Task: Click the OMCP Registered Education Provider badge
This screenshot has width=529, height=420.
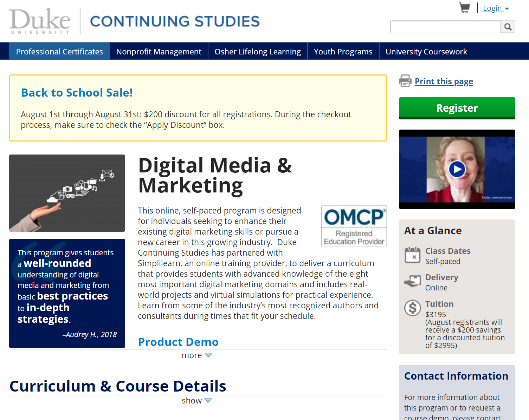Action: coord(354,226)
